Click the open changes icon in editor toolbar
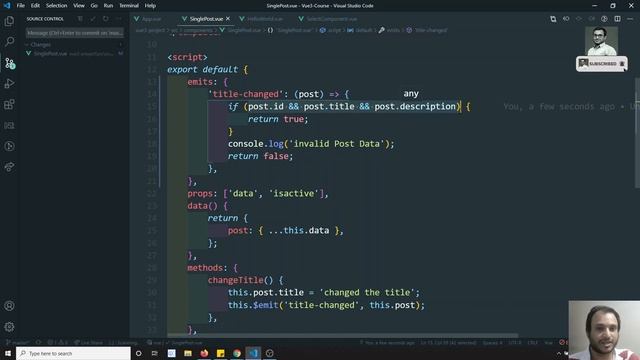 click(553, 19)
